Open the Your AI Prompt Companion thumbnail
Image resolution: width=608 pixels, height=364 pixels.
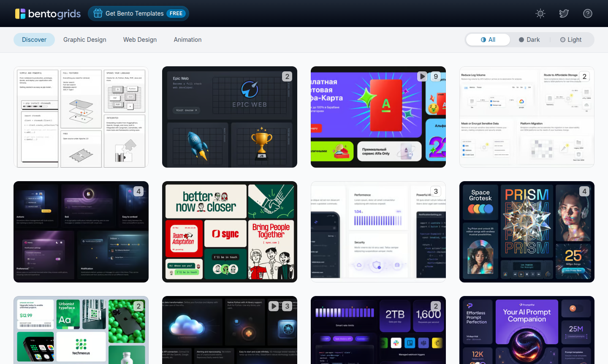tap(527, 330)
